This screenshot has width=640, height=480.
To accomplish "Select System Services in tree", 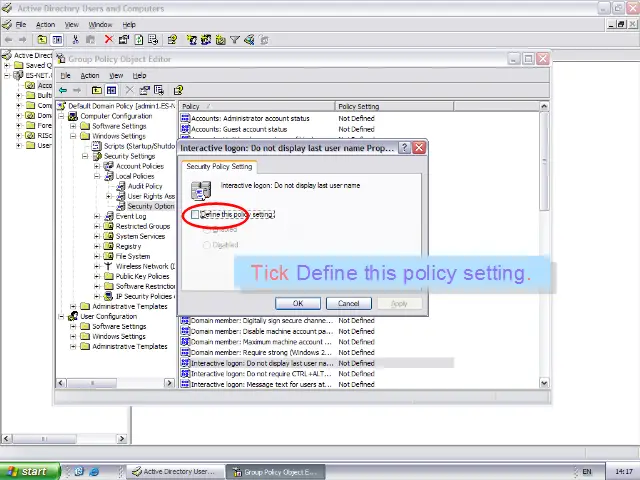I will (140, 236).
